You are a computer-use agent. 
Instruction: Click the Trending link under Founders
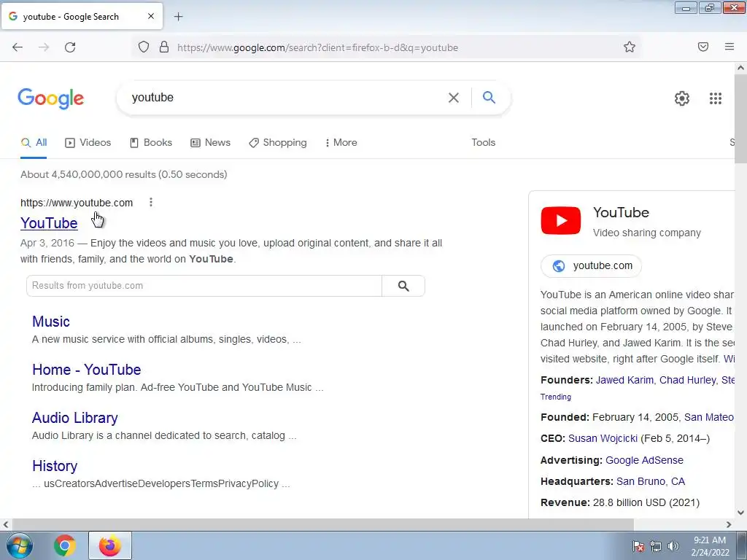pyautogui.click(x=555, y=397)
